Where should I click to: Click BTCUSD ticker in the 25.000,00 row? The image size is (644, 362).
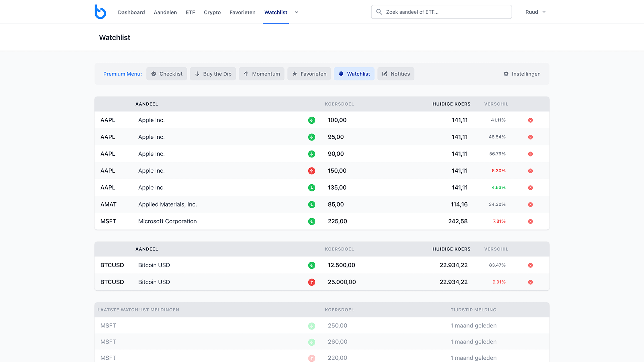[112, 282]
